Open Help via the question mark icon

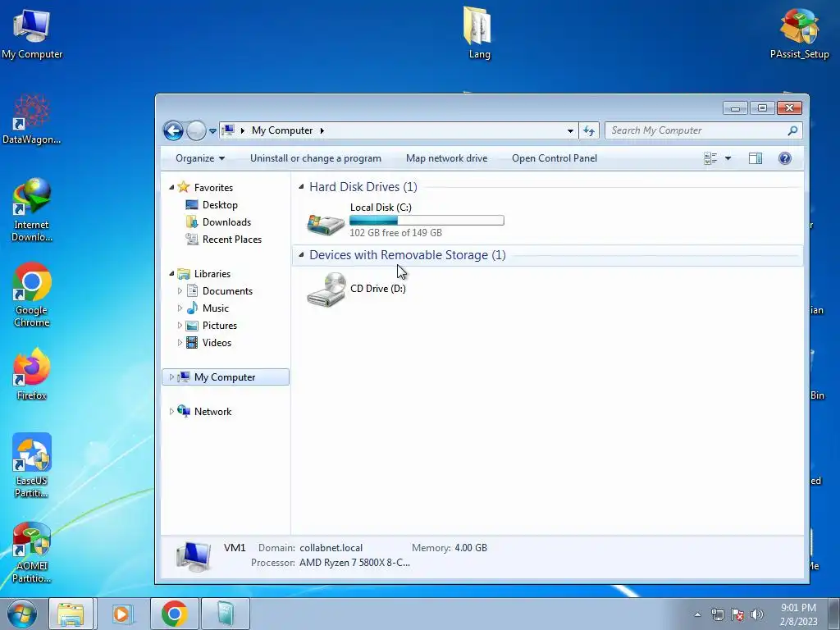point(785,158)
